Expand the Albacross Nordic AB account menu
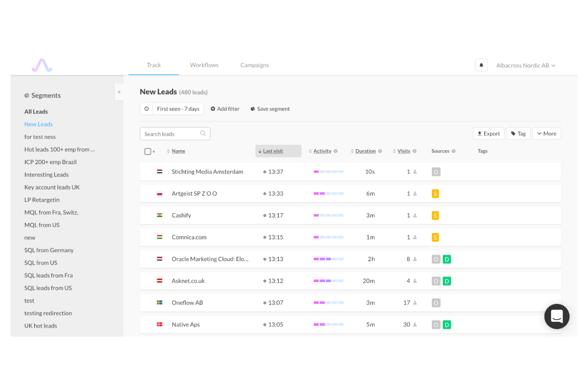This screenshot has width=588, height=392. [x=526, y=66]
